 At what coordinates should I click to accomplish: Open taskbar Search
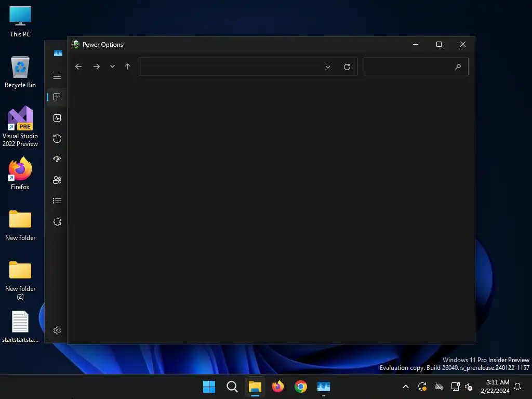[x=232, y=387]
